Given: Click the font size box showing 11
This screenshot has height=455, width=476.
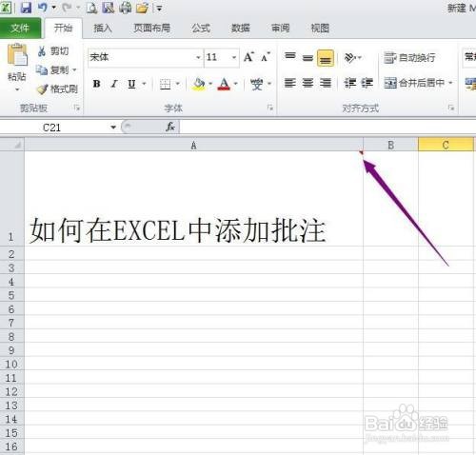Looking at the screenshot, I should [x=217, y=57].
